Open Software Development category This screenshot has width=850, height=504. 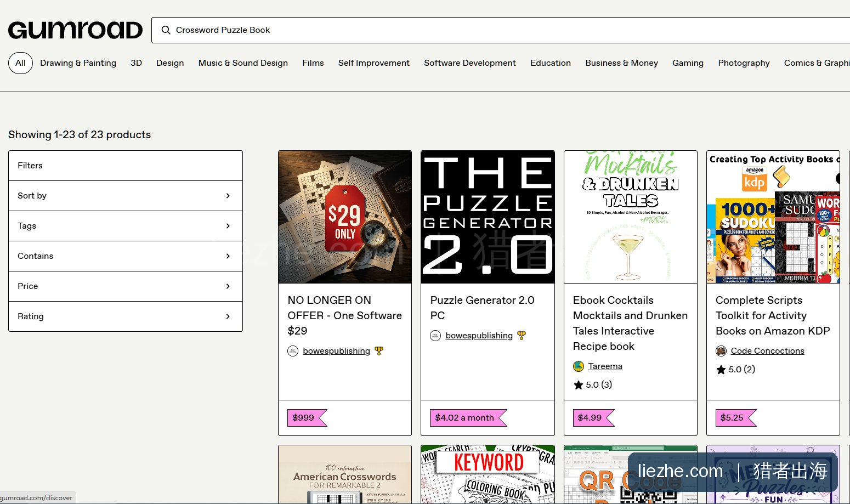coord(470,63)
